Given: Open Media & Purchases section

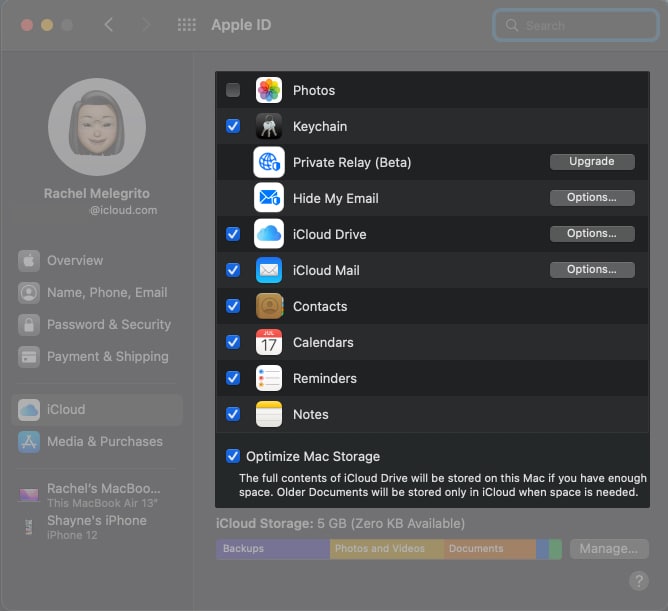Looking at the screenshot, I should pyautogui.click(x=98, y=442).
